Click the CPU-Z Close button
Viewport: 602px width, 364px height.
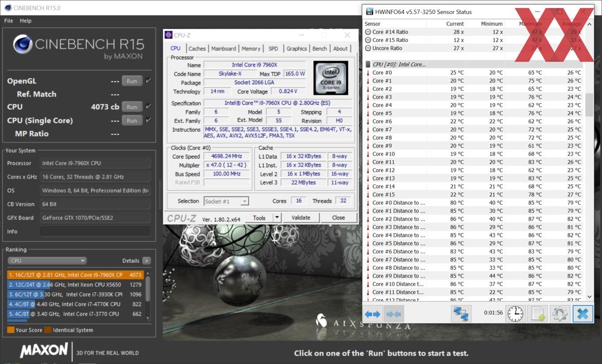[x=338, y=218]
